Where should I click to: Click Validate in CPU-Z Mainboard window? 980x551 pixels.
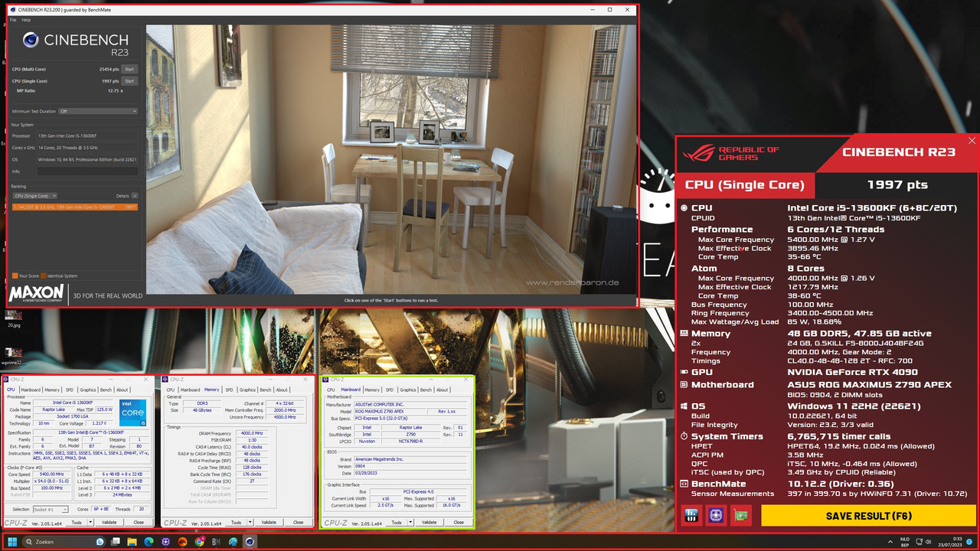tap(429, 522)
